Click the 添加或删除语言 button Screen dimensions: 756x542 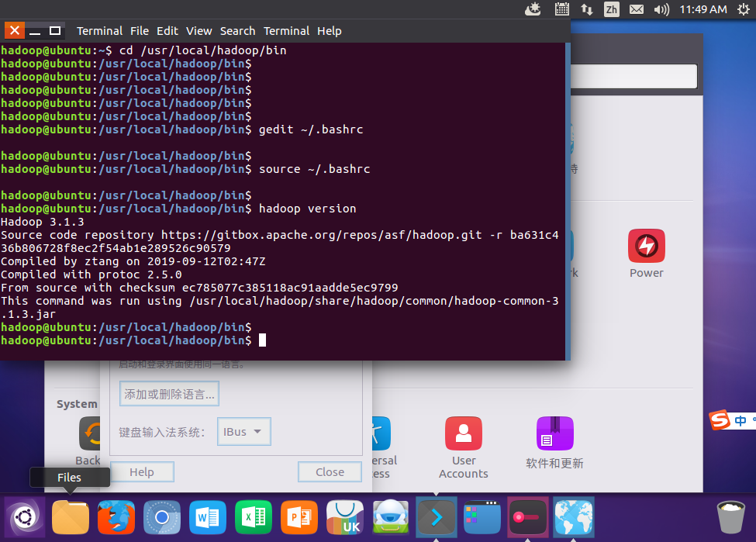[x=169, y=394]
